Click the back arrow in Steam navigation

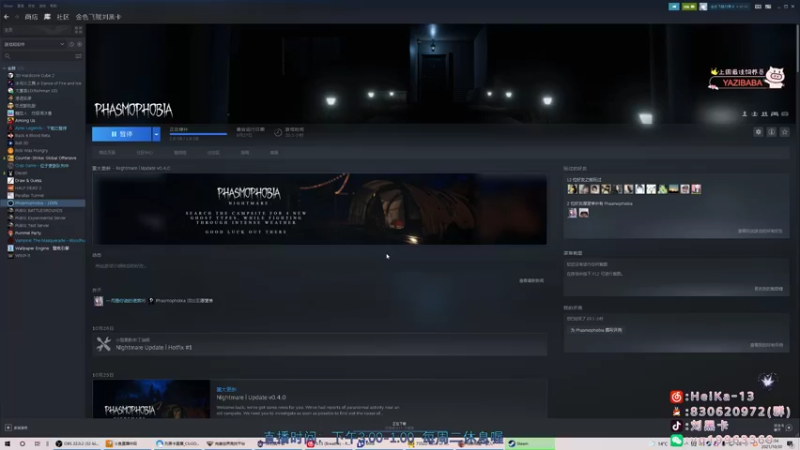[6, 17]
